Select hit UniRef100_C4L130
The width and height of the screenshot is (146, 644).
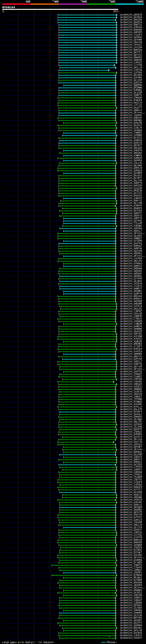point(131,163)
